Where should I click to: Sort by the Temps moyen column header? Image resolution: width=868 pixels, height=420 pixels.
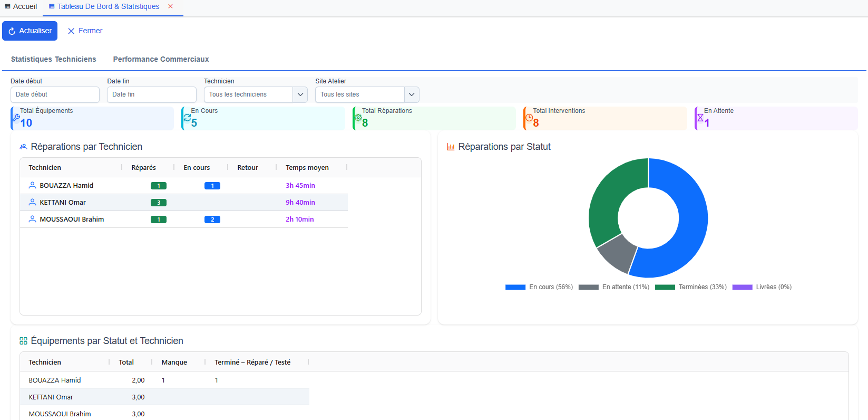pyautogui.click(x=307, y=168)
